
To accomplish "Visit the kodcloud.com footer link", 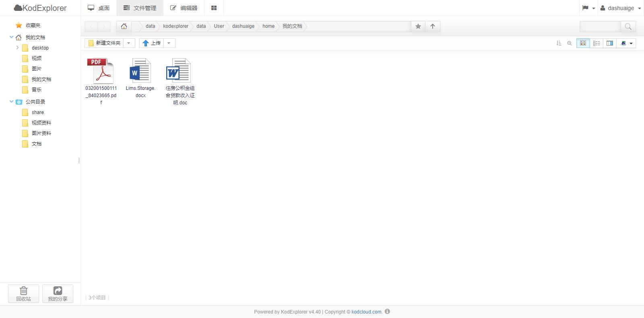I will click(366, 312).
